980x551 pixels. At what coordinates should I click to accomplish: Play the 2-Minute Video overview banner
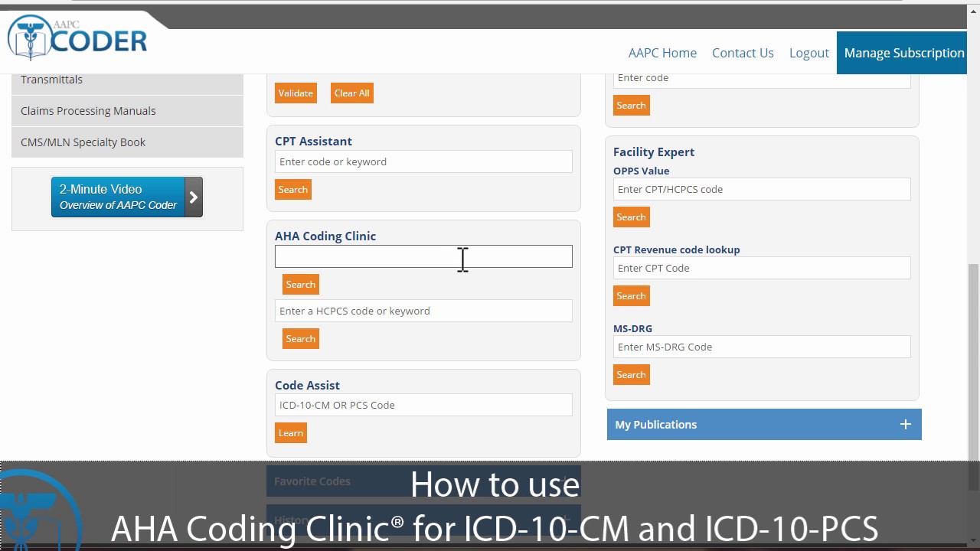coord(127,197)
